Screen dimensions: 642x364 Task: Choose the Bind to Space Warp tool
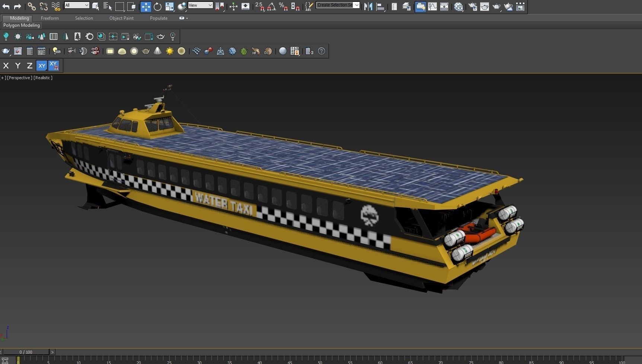click(x=56, y=6)
